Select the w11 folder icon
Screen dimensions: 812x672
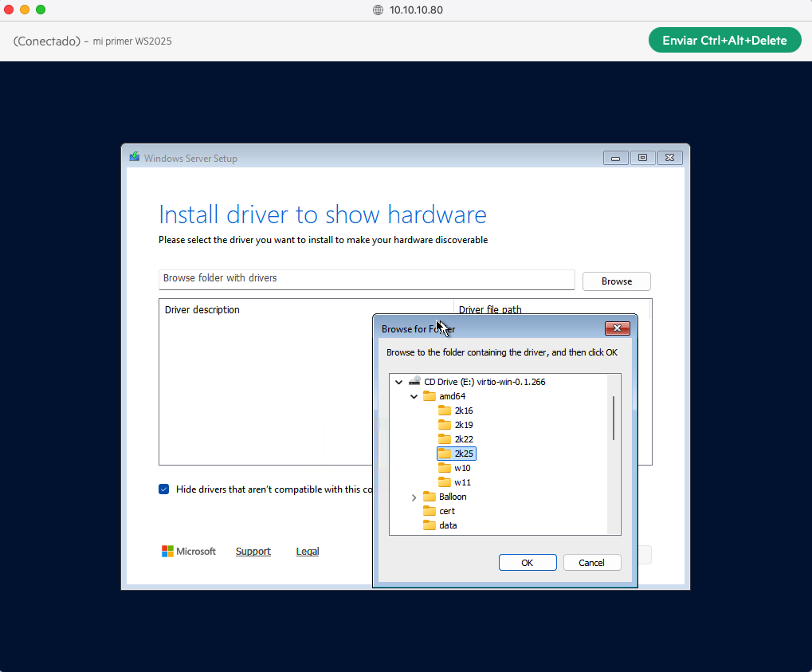pyautogui.click(x=445, y=481)
